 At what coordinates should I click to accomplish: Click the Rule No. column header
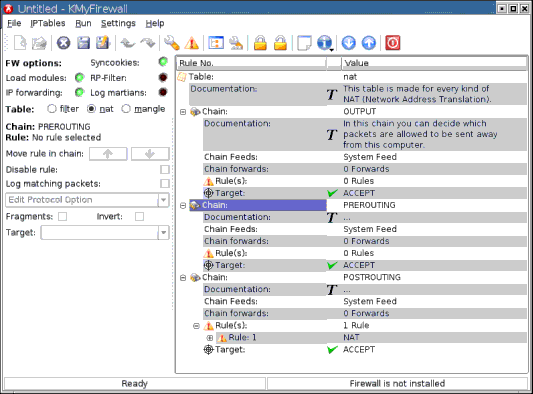click(251, 63)
